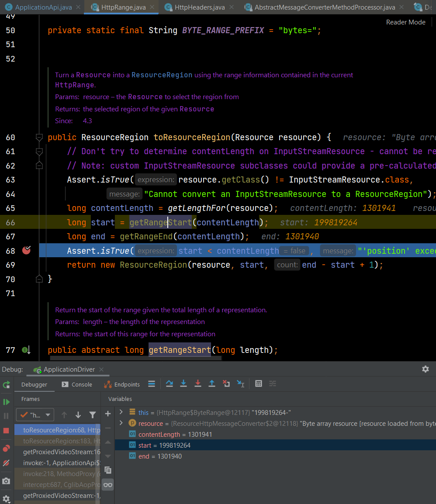Click Run to Cursor icon
Screen dimensions: 436x504
pos(241,384)
